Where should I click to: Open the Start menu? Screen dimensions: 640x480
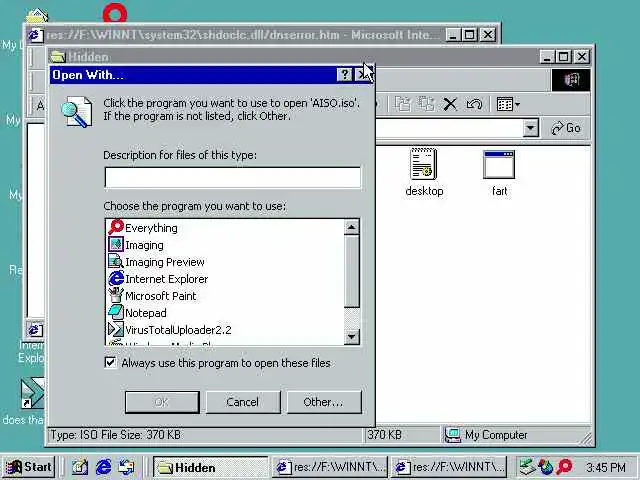click(x=29, y=467)
